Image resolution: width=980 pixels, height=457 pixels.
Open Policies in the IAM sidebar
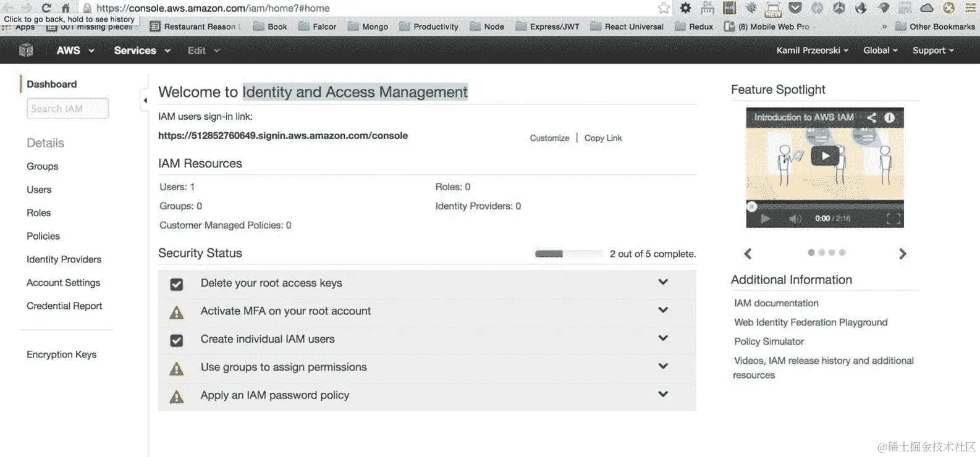point(43,236)
